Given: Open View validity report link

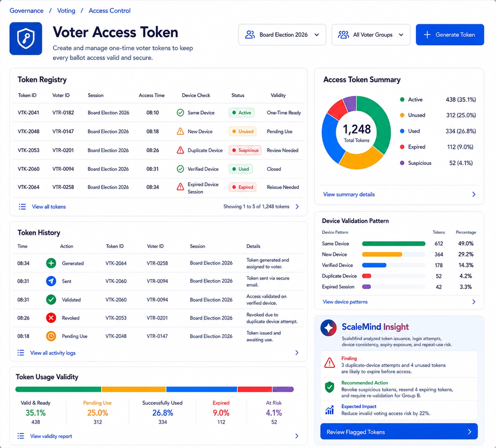Looking at the screenshot, I should pyautogui.click(x=51, y=436).
